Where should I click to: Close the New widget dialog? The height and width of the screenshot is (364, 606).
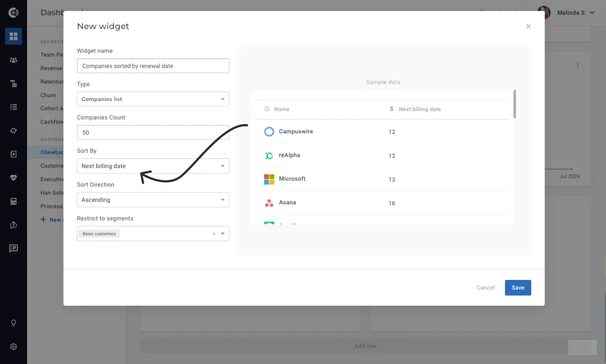coord(528,26)
